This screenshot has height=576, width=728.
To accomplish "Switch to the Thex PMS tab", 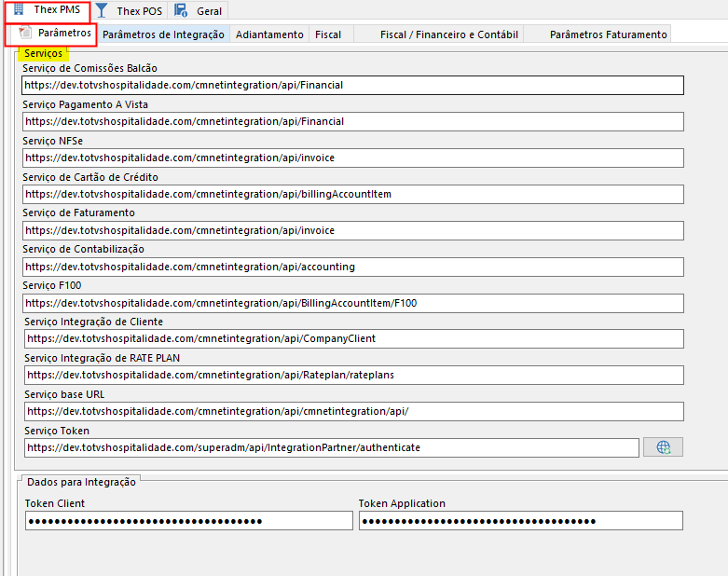I will (x=48, y=11).
